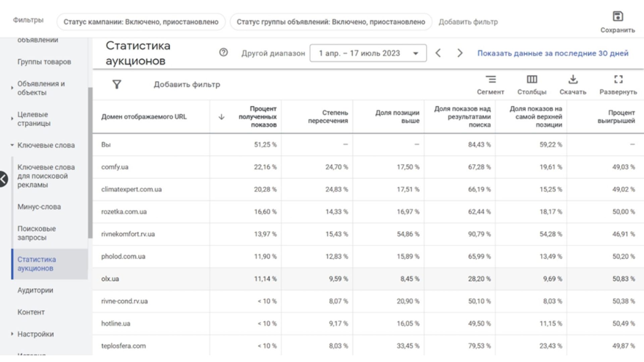Click Домен отображаемого URL column header
Image resolution: width=644 pixels, height=362 pixels.
[144, 117]
